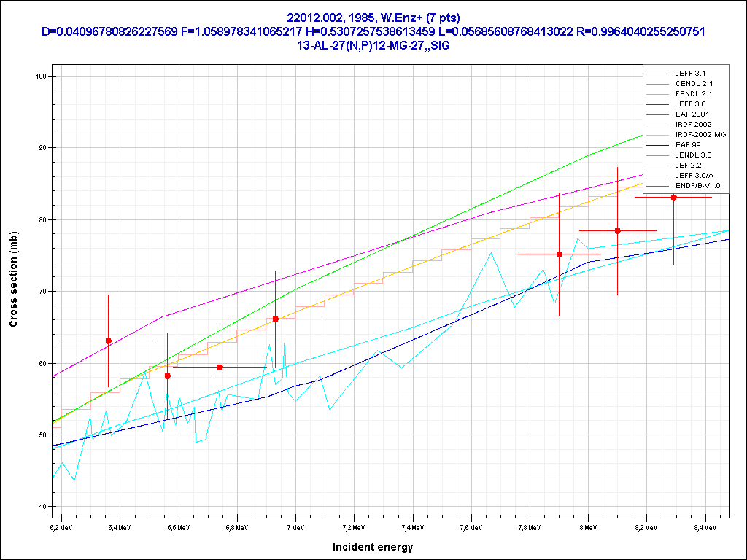Click the '8 MeV' x-axis tick label
This screenshot has height=560, width=747.
coord(587,526)
